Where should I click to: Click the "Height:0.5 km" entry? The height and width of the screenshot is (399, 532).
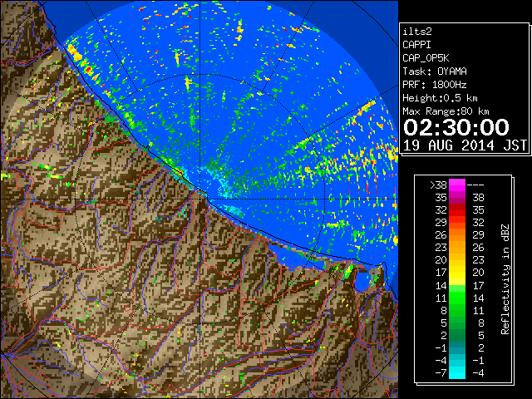pyautogui.click(x=440, y=98)
